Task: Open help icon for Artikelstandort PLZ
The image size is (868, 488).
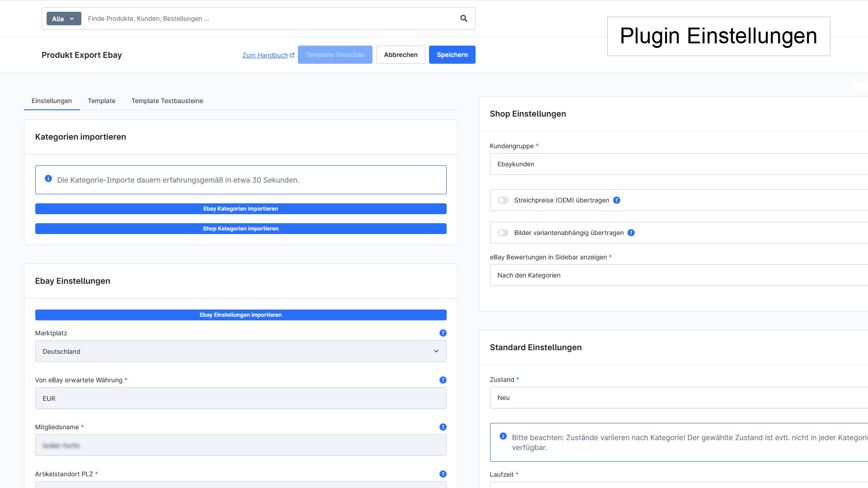Action: 443,474
